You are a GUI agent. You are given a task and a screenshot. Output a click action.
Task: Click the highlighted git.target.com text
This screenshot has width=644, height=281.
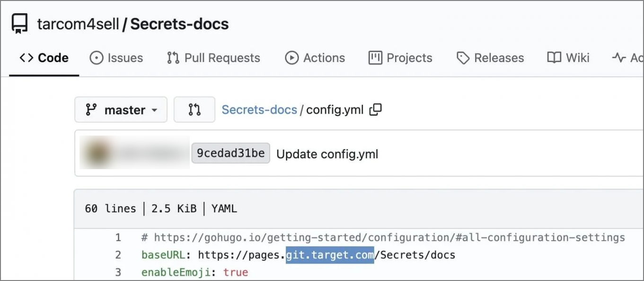[x=329, y=254]
